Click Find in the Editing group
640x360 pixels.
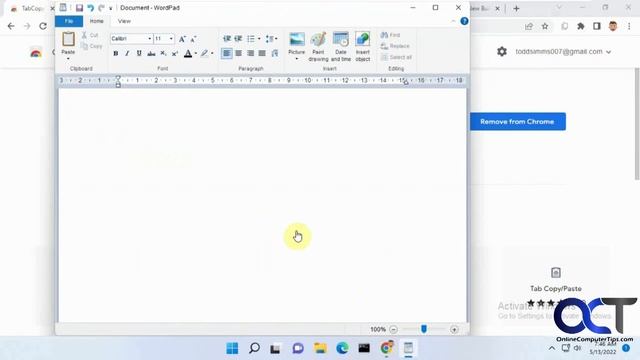(x=390, y=35)
